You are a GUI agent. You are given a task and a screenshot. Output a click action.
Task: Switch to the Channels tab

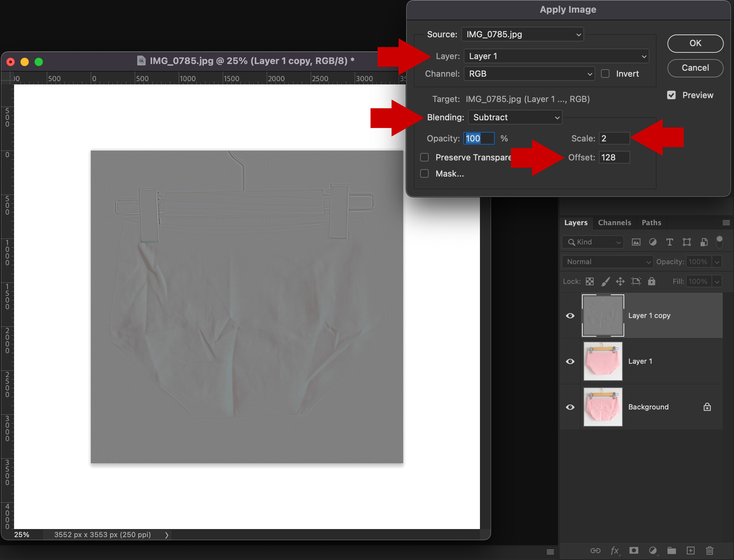pos(614,223)
